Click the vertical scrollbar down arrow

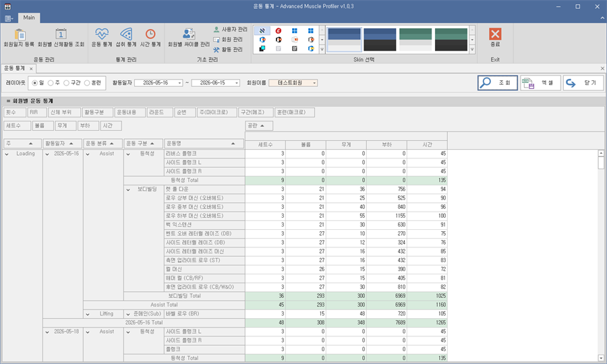point(601,358)
